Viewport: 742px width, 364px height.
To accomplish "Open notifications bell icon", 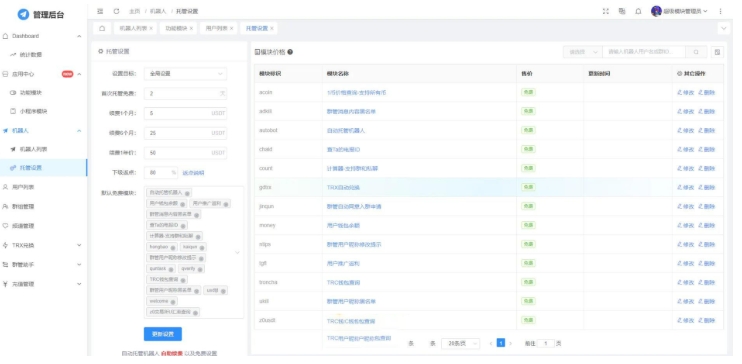I will 638,11.
